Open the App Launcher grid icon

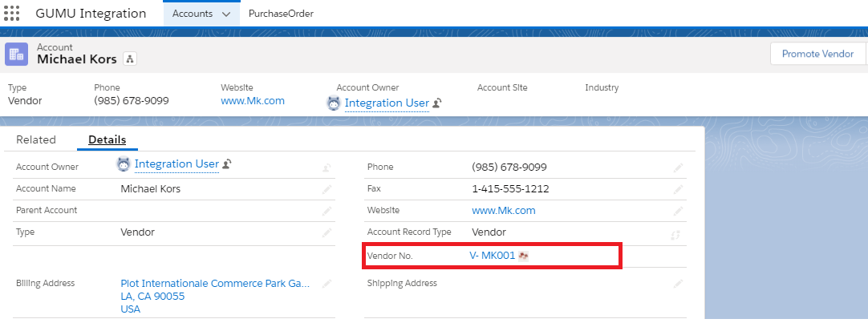11,13
